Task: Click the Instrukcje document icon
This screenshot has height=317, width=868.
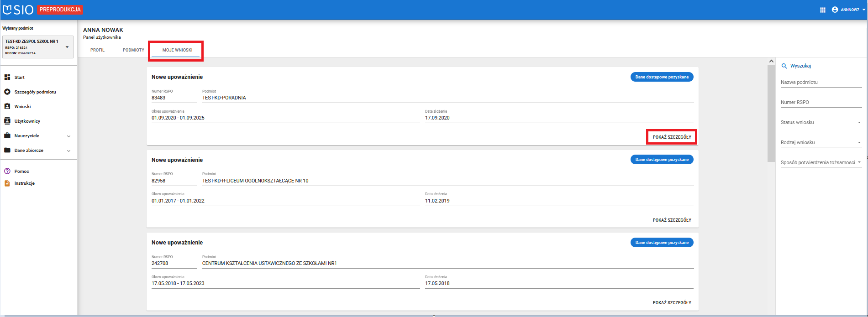Action: click(x=7, y=183)
